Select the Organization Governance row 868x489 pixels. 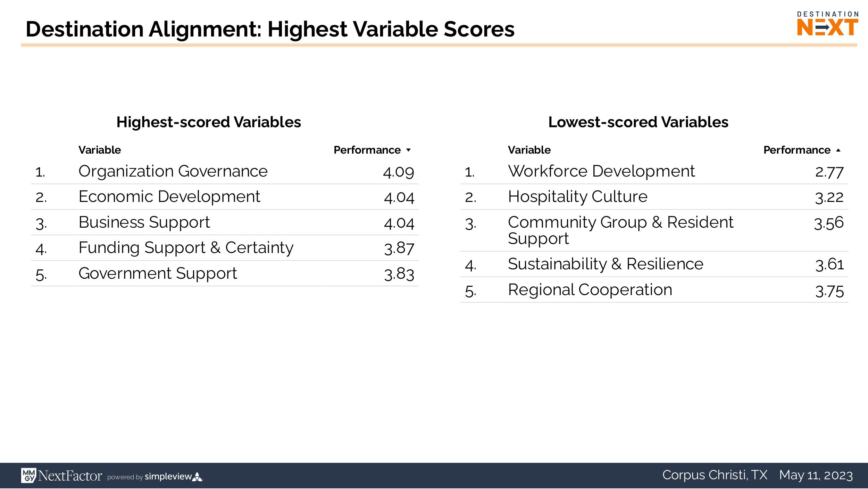tap(173, 171)
